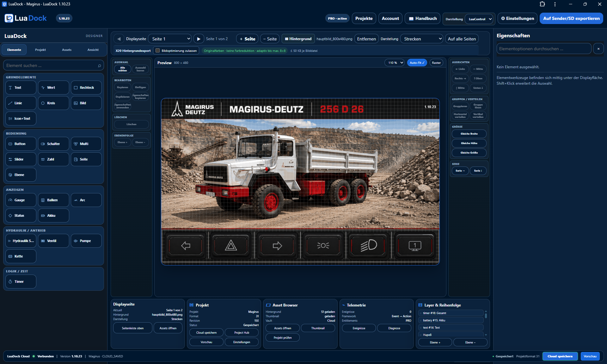Add a Hydraulik element
Screen dimensions: 607x364
(21, 241)
